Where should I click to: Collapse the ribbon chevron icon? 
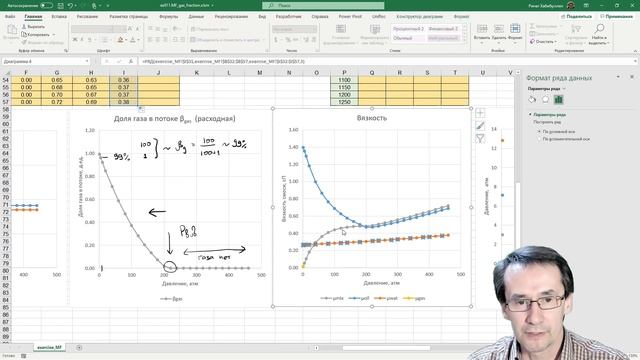tap(635, 51)
